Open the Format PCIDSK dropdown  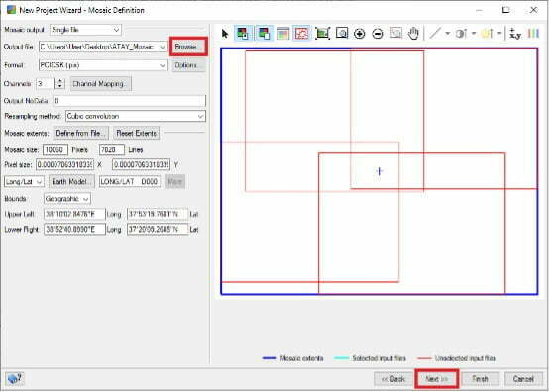(x=103, y=65)
